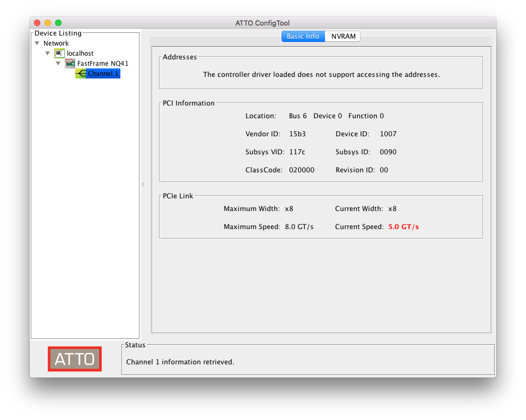Collapse the localhost tree node
The height and width of the screenshot is (420, 526).
(48, 54)
